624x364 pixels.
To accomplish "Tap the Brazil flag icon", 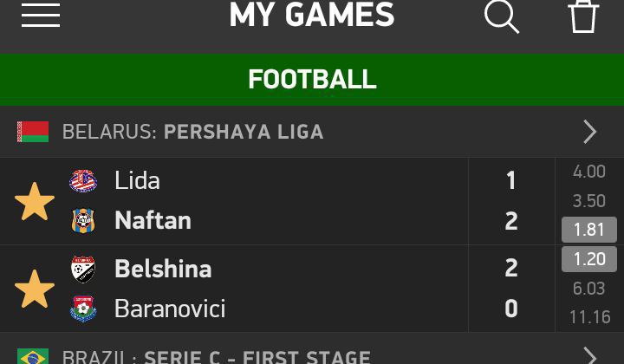I will [x=33, y=356].
